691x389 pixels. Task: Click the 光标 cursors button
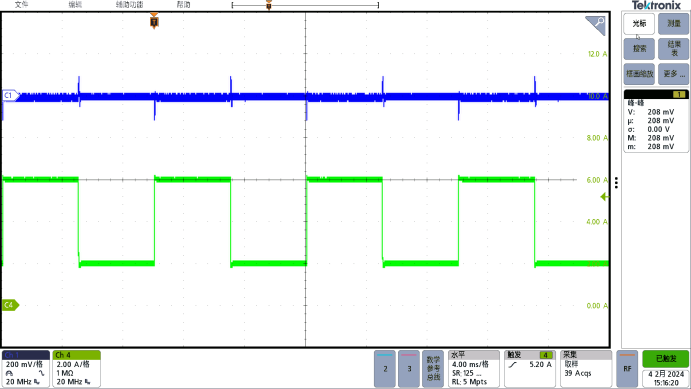(639, 24)
